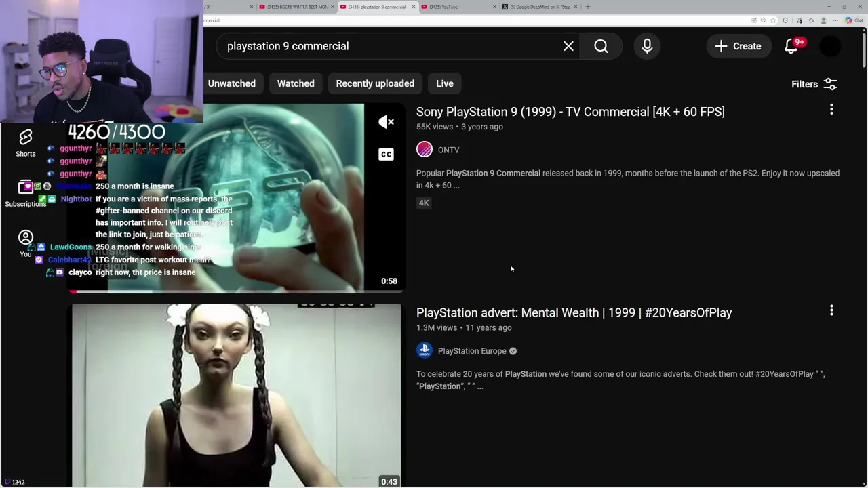Clear the search box with the X icon
Viewport: 868px width, 488px height.
568,46
